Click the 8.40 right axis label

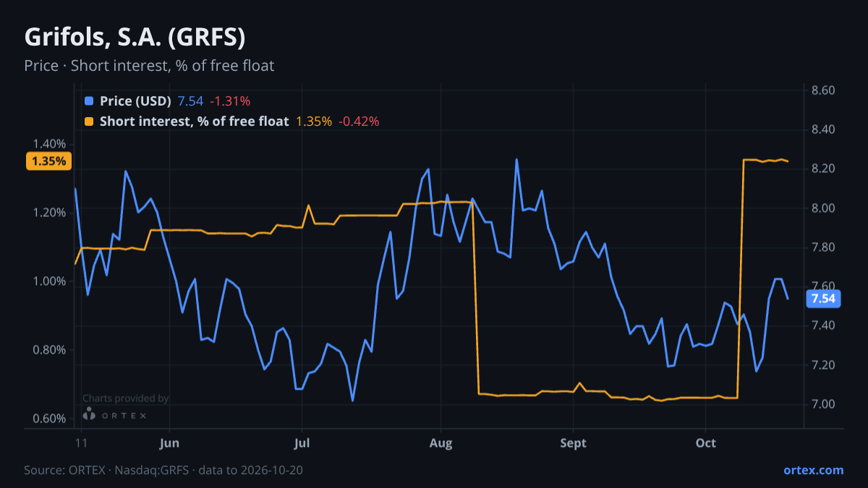tap(823, 129)
